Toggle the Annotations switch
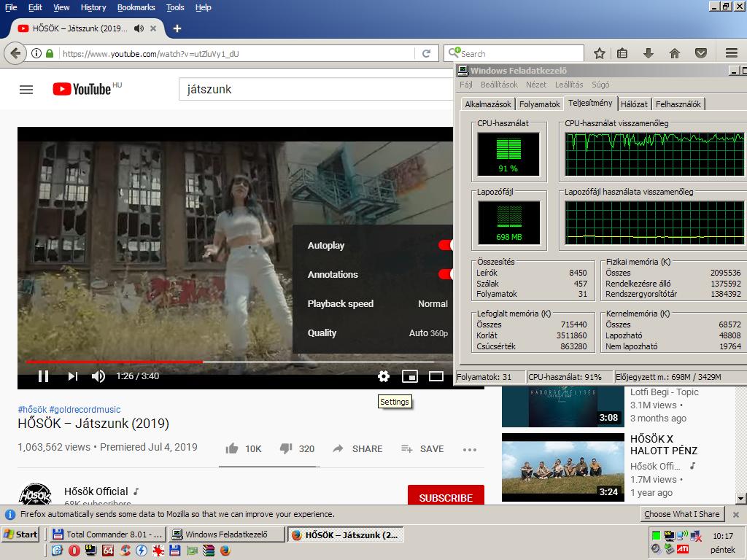This screenshot has width=747, height=560. tap(446, 274)
